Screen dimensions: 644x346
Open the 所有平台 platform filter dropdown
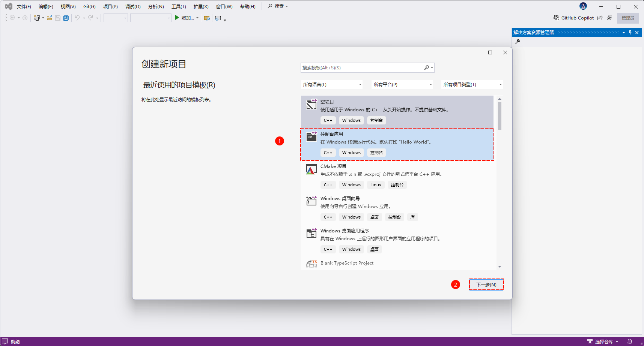402,85
